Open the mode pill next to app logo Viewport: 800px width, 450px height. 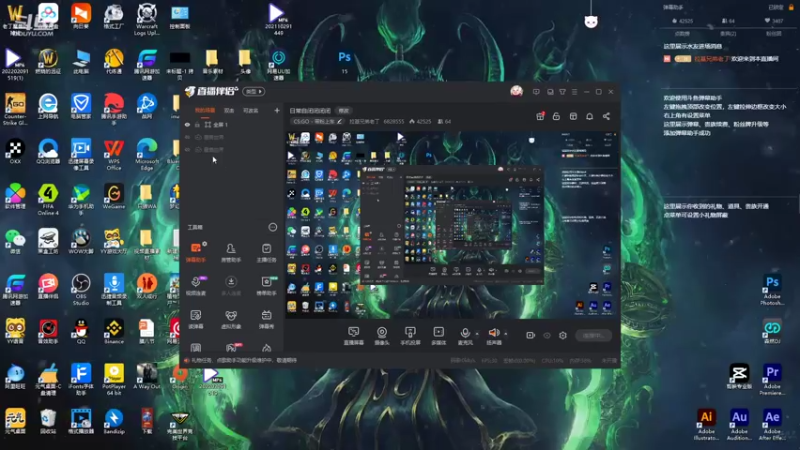click(254, 91)
